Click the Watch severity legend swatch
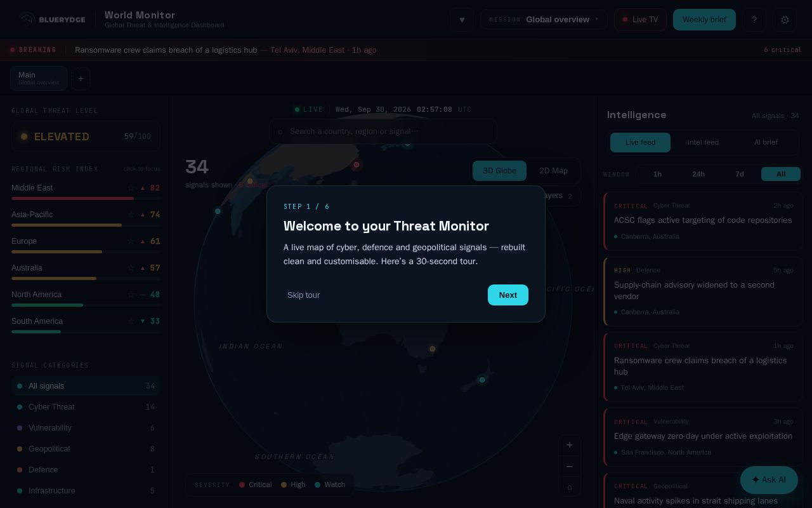The width and height of the screenshot is (812, 508). tap(318, 485)
